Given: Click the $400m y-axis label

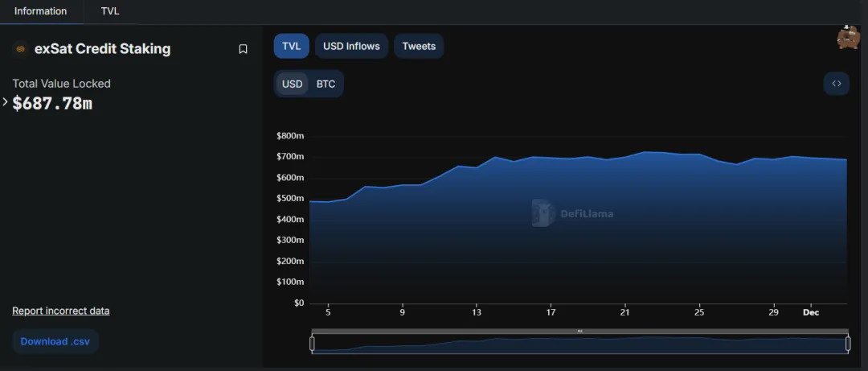Looking at the screenshot, I should [290, 220].
